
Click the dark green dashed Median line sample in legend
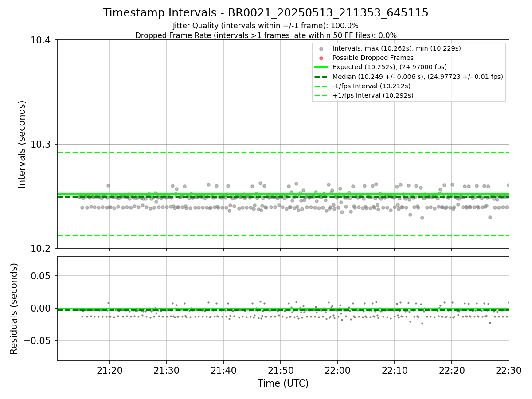[x=321, y=77]
